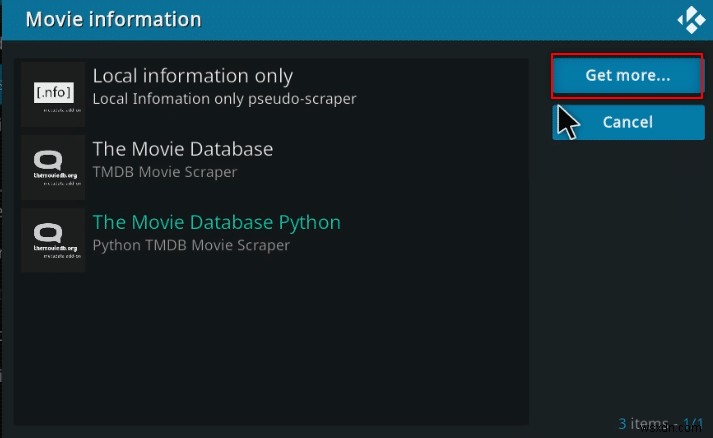Click the 'Local Infomation only pseudo-scraper' description
Viewport: 713px width, 438px height.
point(224,99)
